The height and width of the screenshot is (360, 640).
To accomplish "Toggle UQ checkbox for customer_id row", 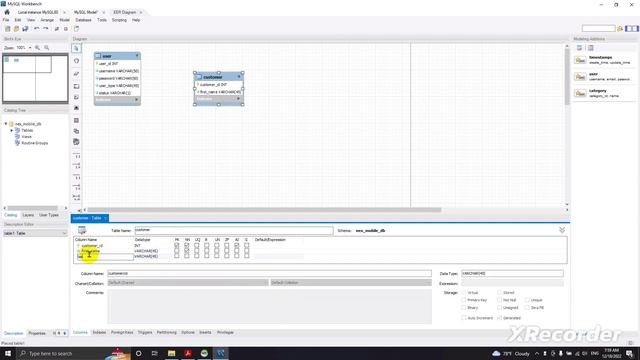I will tap(197, 245).
